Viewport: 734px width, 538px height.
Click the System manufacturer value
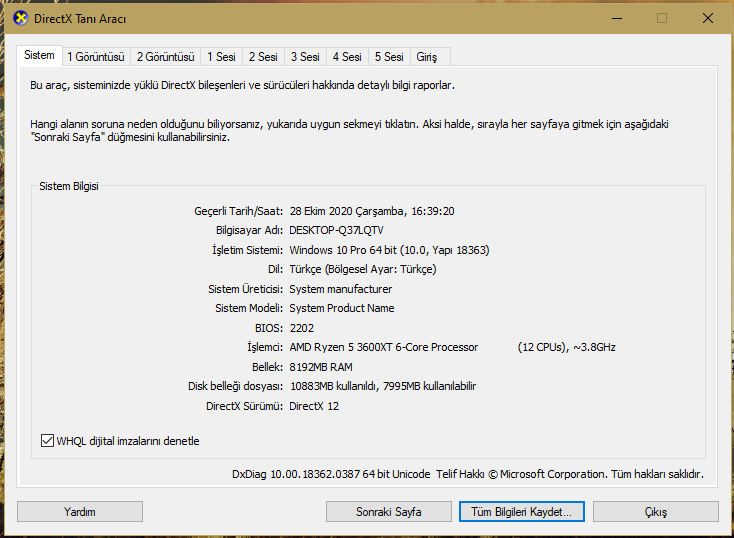(341, 289)
